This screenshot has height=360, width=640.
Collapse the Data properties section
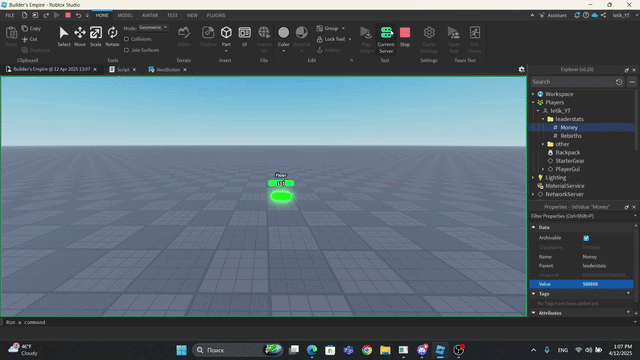click(x=533, y=227)
